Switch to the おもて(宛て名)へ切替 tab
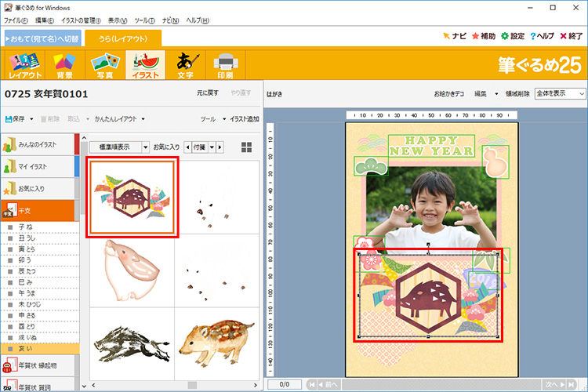Screen dimensions: 588x392 [x=42, y=38]
